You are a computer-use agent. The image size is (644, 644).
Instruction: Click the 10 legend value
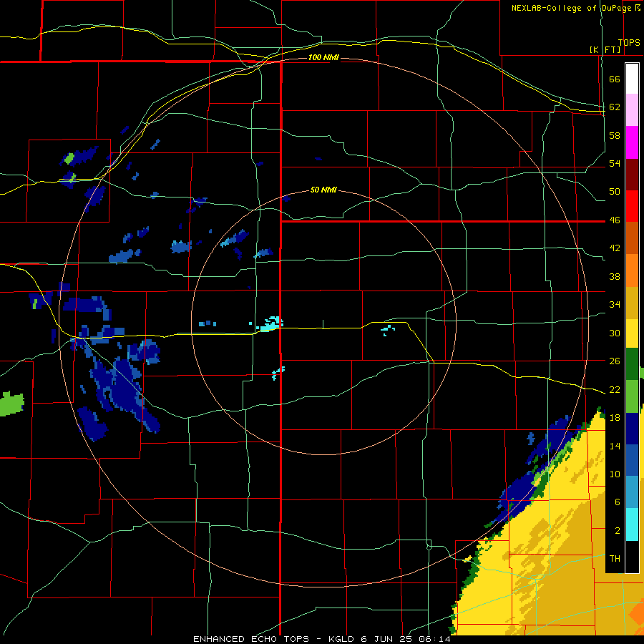point(615,474)
